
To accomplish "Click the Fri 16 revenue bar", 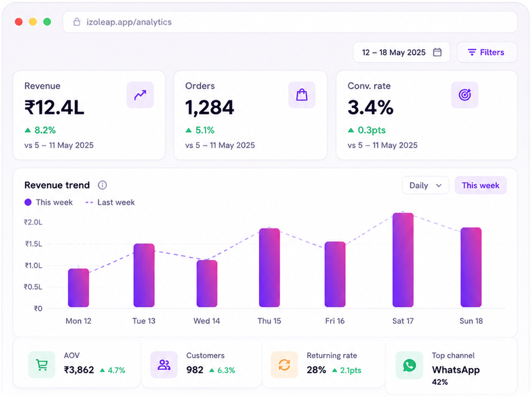I will (x=335, y=274).
